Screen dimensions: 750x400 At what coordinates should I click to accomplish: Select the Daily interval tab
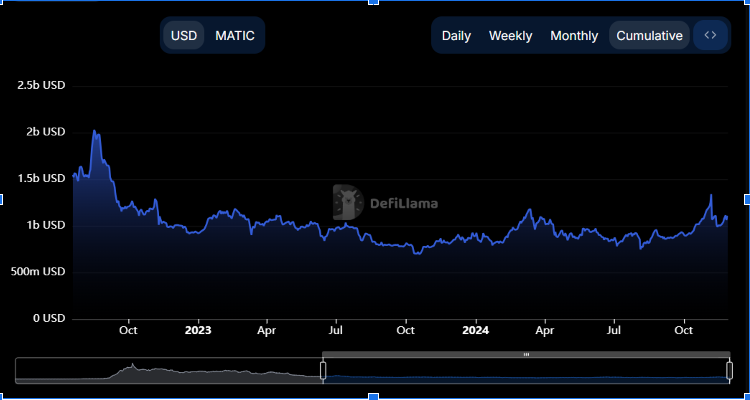456,36
